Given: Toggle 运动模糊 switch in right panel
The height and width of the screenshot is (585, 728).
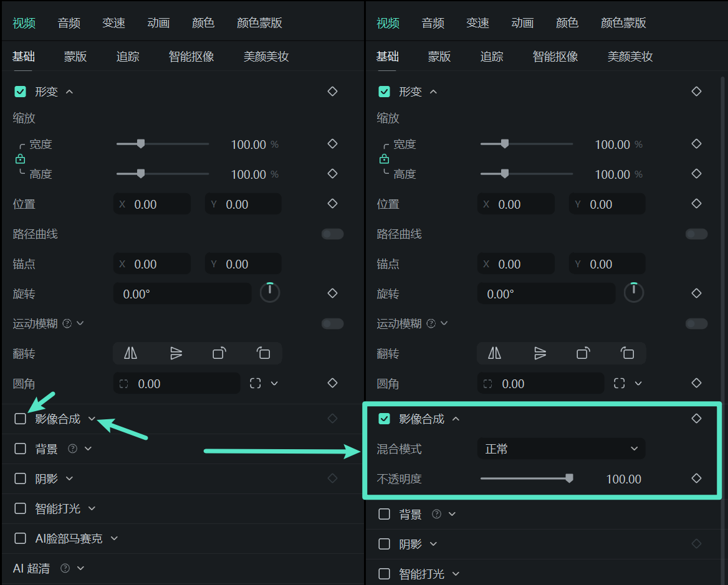Looking at the screenshot, I should point(696,323).
